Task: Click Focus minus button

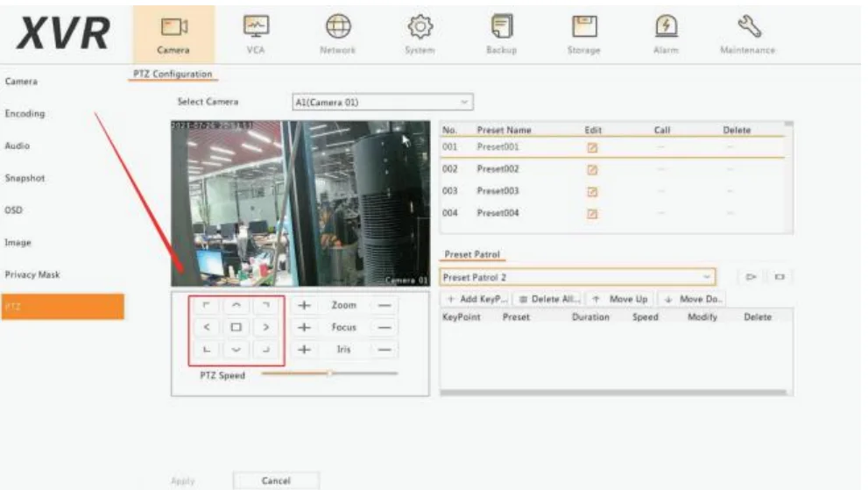Action: 385,328
